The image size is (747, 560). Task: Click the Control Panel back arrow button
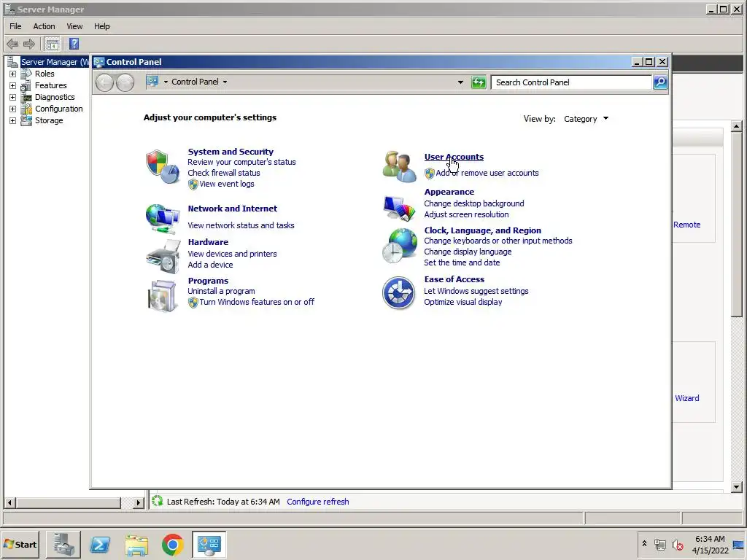[105, 82]
